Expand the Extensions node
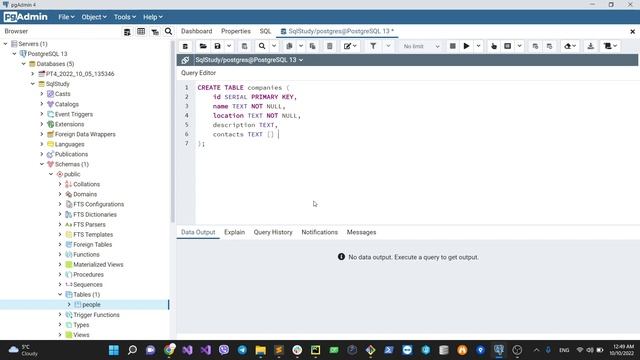 click(x=42, y=124)
